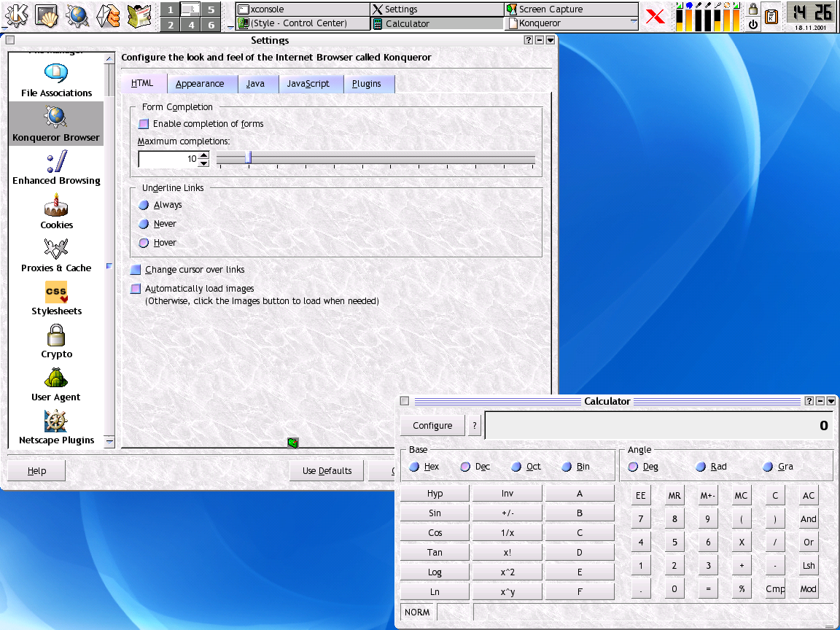Enable completion of forms checkbox
This screenshot has height=630, width=840.
[144, 124]
